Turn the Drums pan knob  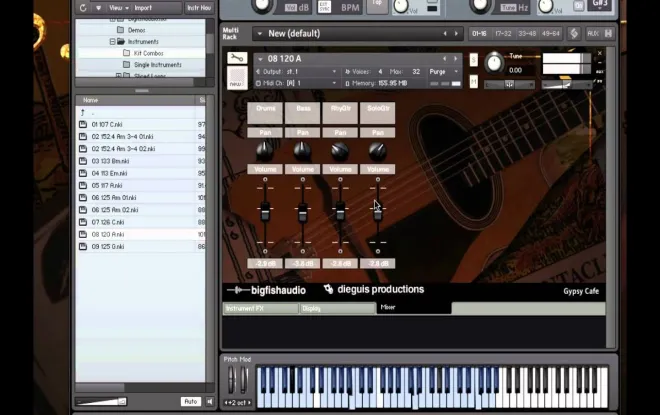tap(265, 151)
